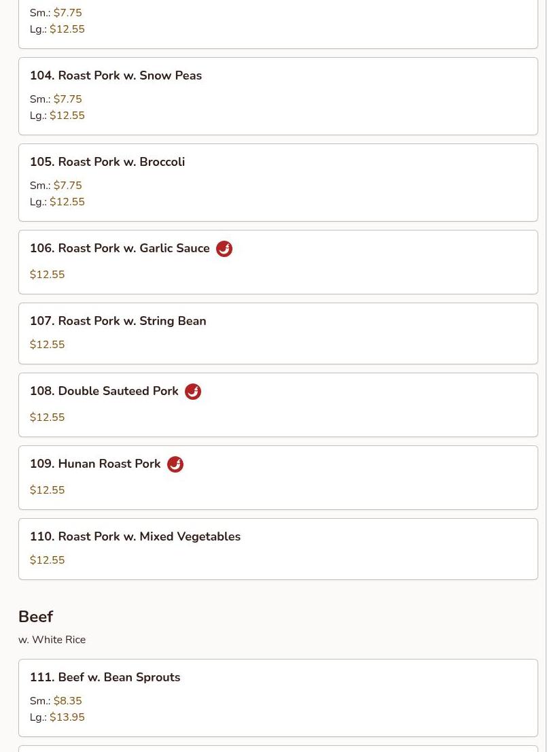Click small $8.35 price for Beef w. Bean Sprouts
The width and height of the screenshot is (560, 752).
(x=67, y=701)
